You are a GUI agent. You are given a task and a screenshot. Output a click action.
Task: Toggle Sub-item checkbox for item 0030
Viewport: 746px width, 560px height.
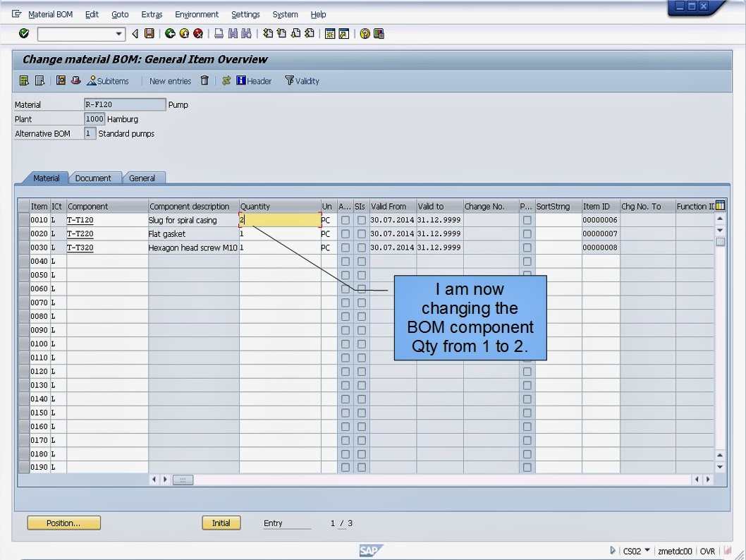click(362, 248)
